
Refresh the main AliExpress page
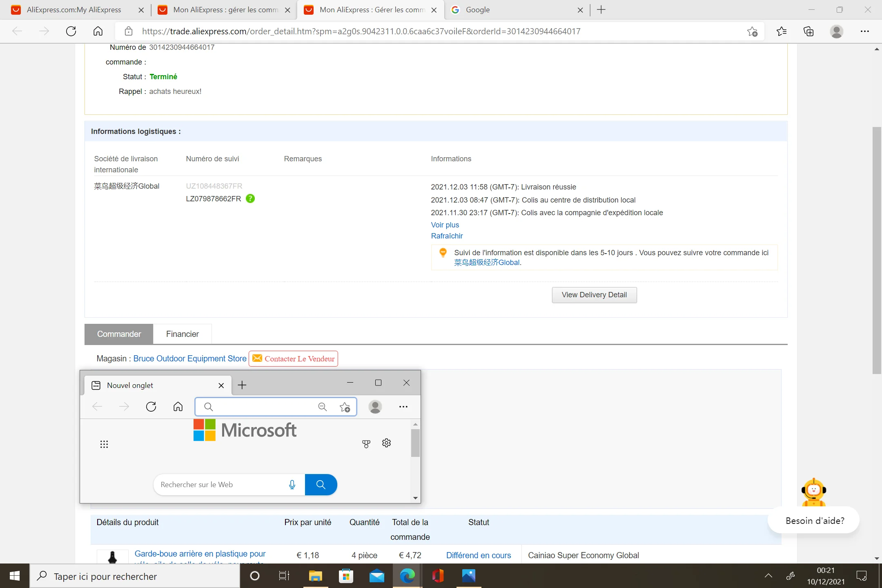coord(71,31)
